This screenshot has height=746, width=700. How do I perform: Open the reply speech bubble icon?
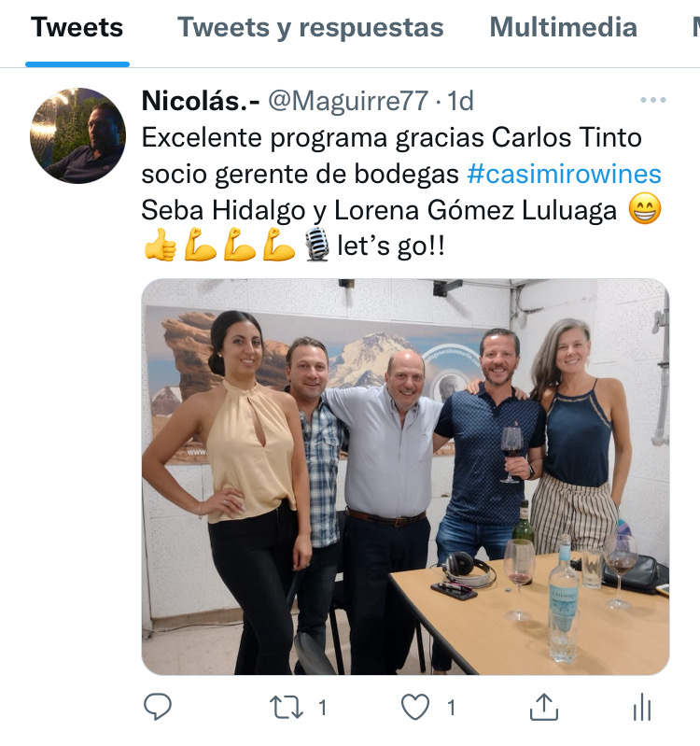tap(158, 707)
